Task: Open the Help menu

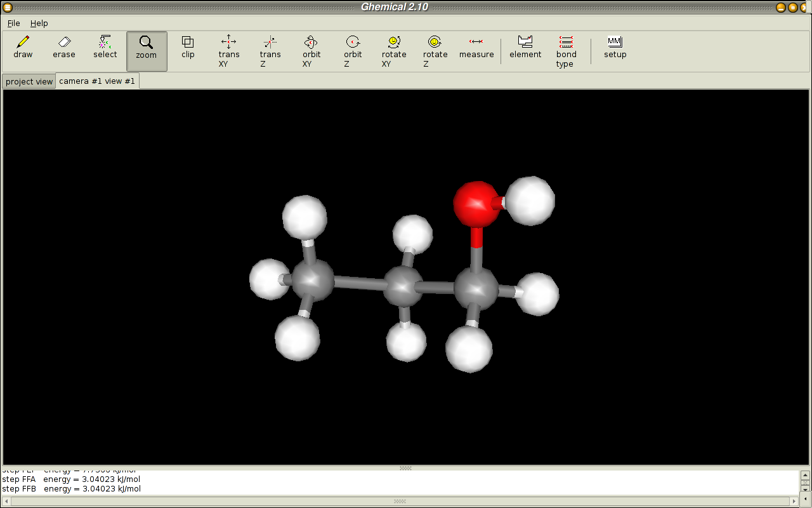Action: click(x=39, y=23)
